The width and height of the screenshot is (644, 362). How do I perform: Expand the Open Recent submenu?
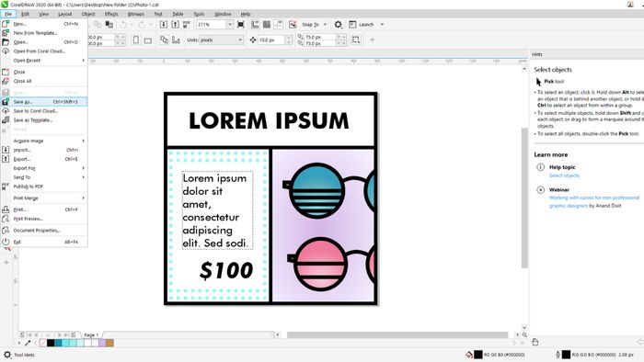click(44, 61)
